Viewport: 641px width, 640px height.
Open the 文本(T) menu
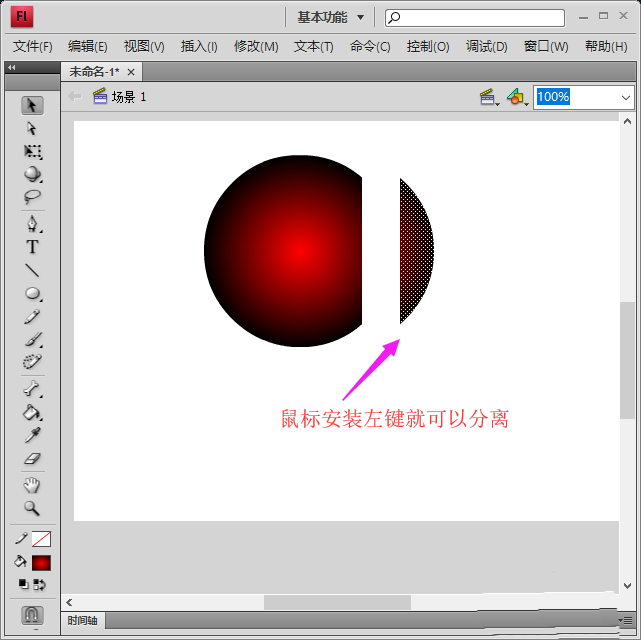tap(314, 46)
